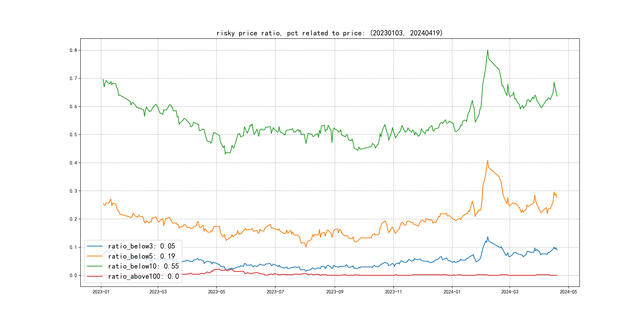
Task: Click the 2023-01 x-axis tick label
Action: tap(101, 292)
